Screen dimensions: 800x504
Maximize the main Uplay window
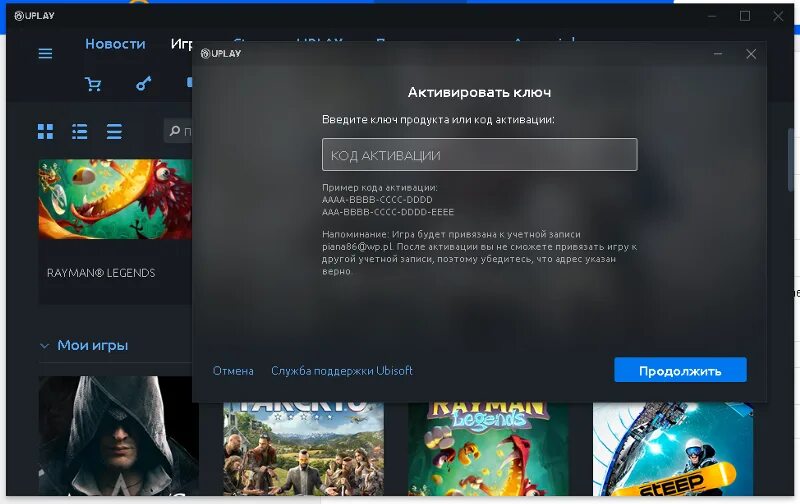point(745,16)
